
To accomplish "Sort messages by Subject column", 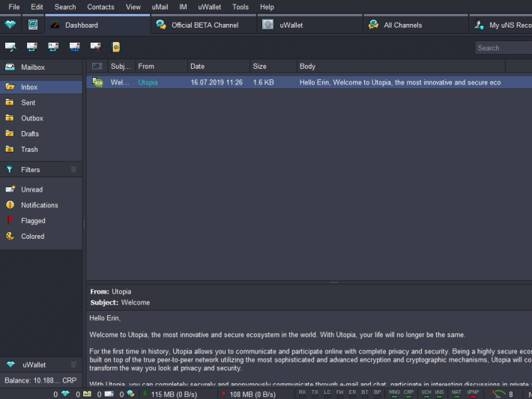I will pyautogui.click(x=121, y=66).
